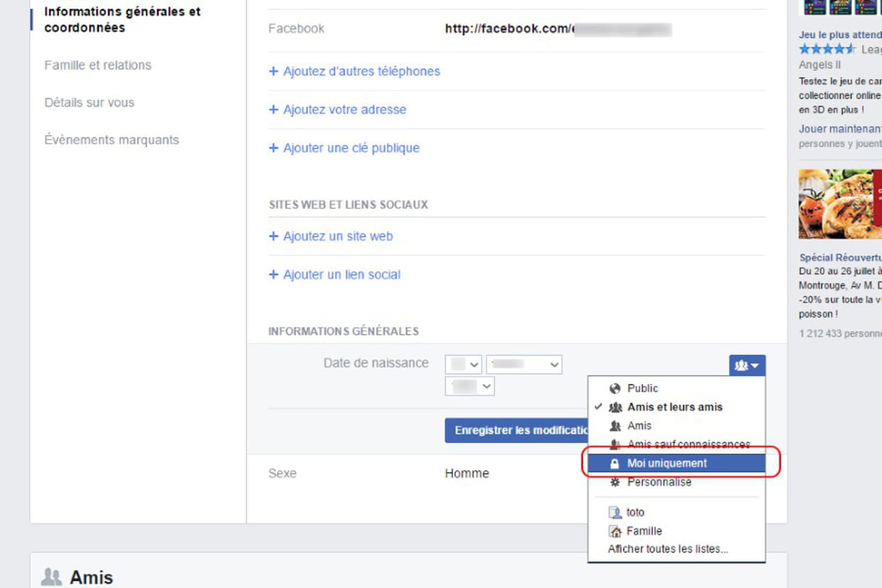The height and width of the screenshot is (588, 882).
Task: Click 'Ajouter un lien social' link
Action: click(341, 274)
